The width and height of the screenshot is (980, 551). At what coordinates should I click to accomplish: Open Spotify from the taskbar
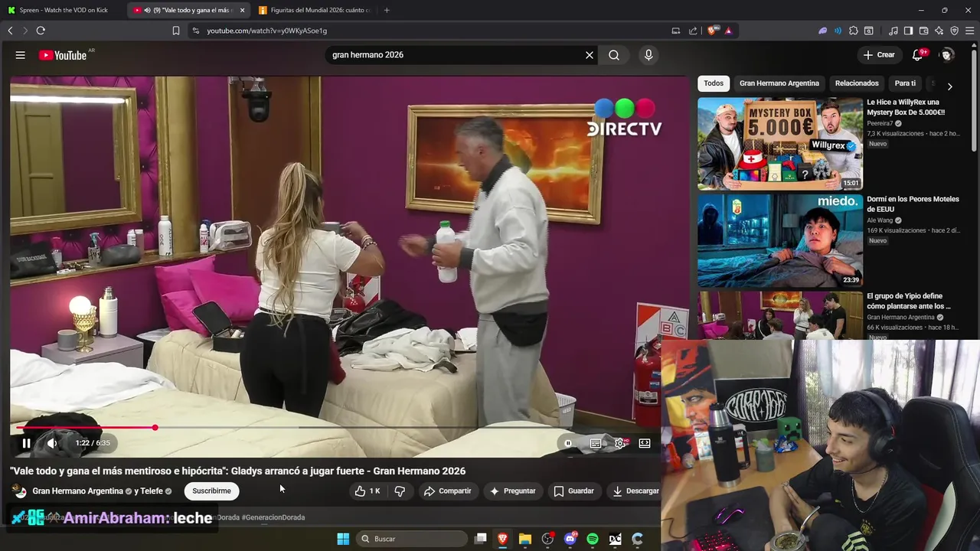[593, 539]
